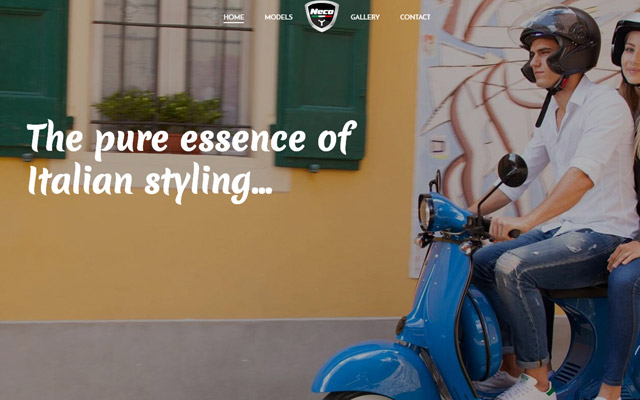Screen dimensions: 640x400
Task: Go to the Models menu item
Action: 278,17
